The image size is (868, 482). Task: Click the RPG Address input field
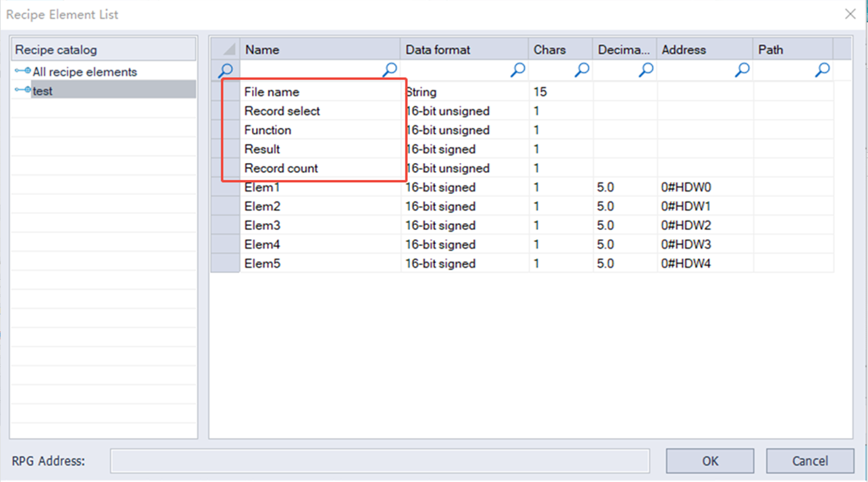point(380,461)
